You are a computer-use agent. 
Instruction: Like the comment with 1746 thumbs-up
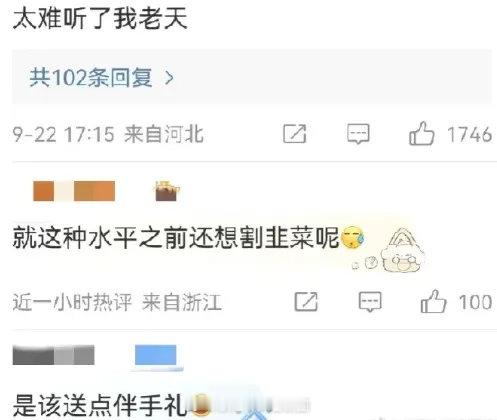[421, 133]
